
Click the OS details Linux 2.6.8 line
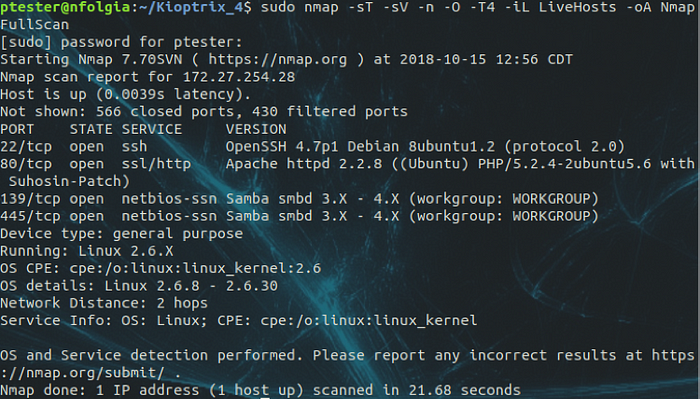[x=139, y=286]
